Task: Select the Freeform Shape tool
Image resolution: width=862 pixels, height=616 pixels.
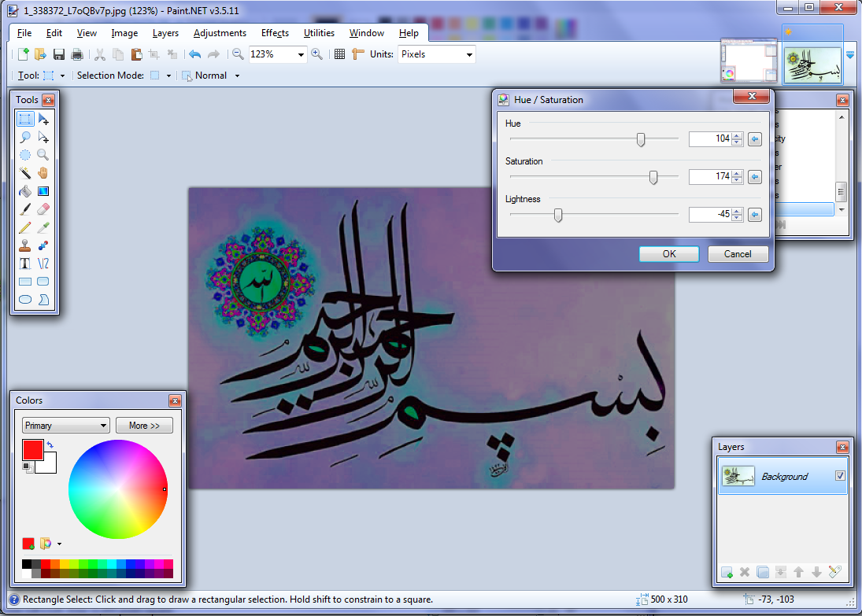Action: [x=43, y=300]
